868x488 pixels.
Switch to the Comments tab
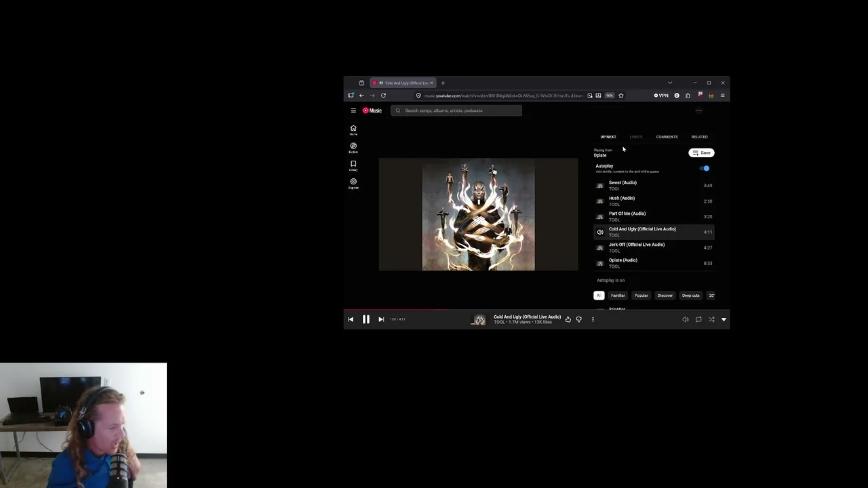tap(667, 137)
